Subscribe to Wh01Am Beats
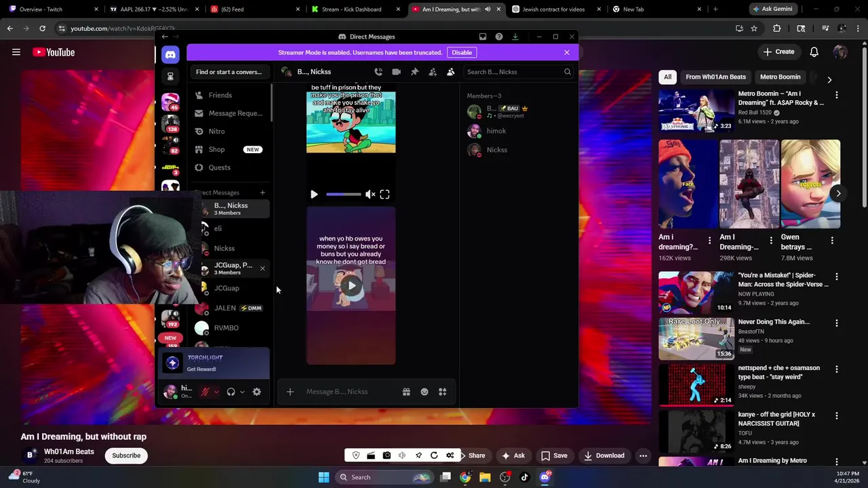The height and width of the screenshot is (488, 868). pos(126,455)
